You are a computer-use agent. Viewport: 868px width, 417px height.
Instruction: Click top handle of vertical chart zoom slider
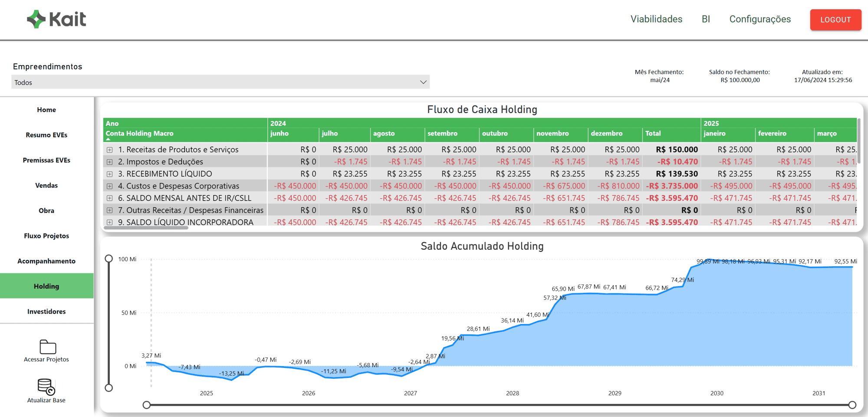109,259
